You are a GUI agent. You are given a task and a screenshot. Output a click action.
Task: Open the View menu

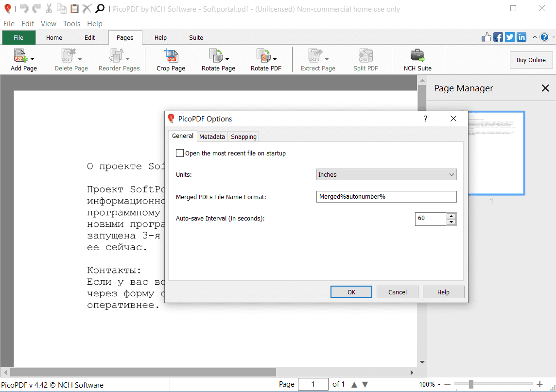point(48,24)
